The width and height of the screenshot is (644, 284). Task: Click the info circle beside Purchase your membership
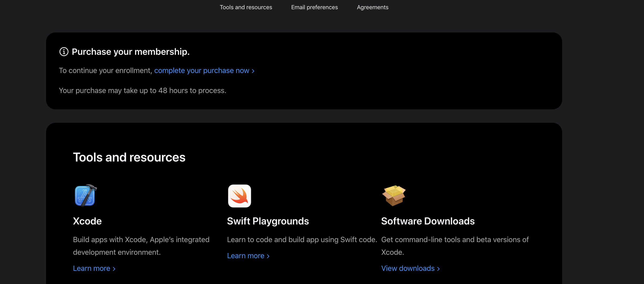click(x=64, y=52)
